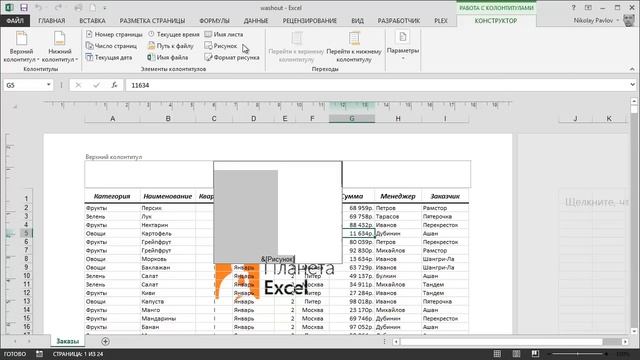640x360 pixels.
Task: Select column G header
Action: [x=352, y=118]
